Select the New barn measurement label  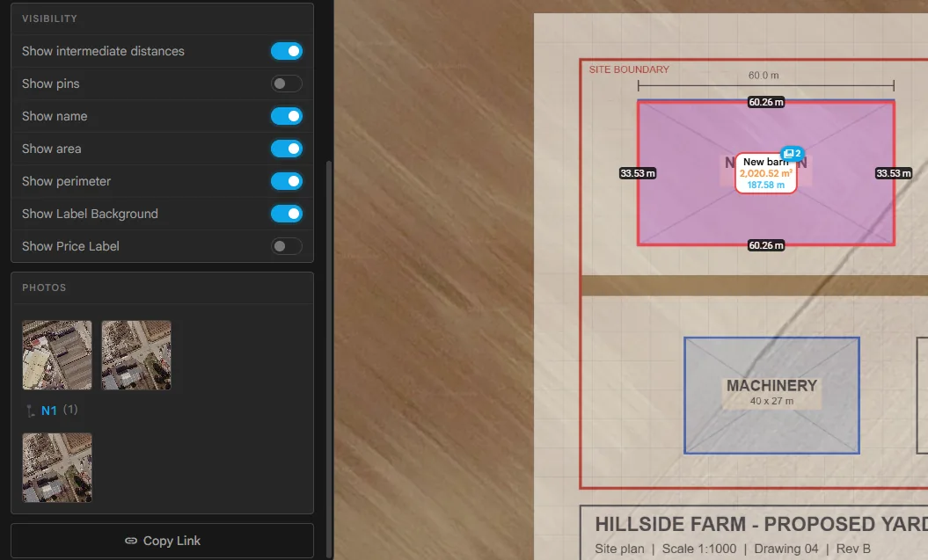pyautogui.click(x=766, y=173)
